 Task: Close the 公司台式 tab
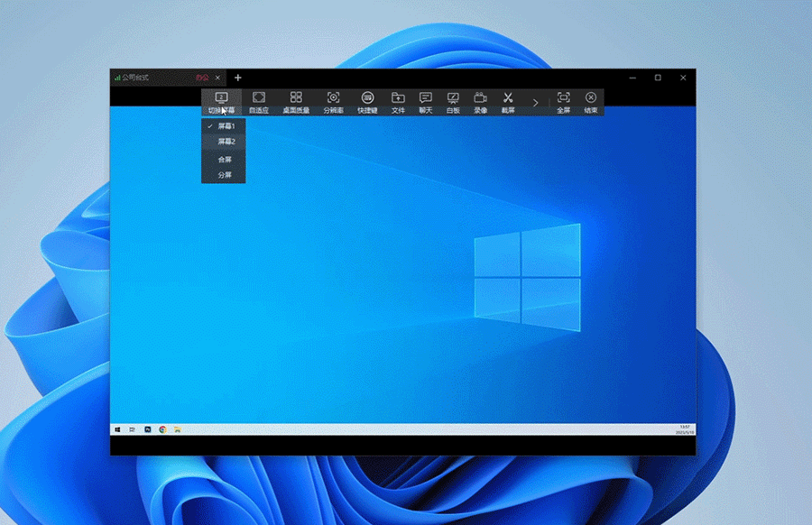[217, 78]
